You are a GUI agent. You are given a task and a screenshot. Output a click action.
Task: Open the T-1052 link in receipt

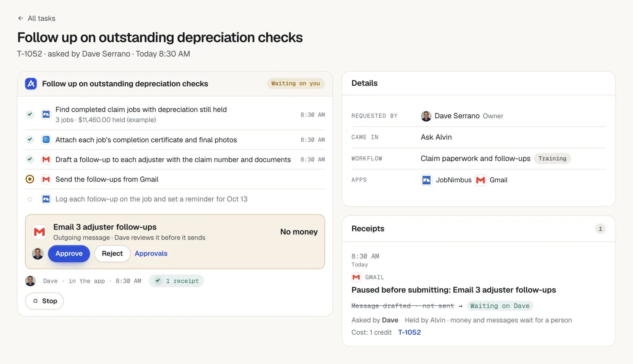click(409, 332)
